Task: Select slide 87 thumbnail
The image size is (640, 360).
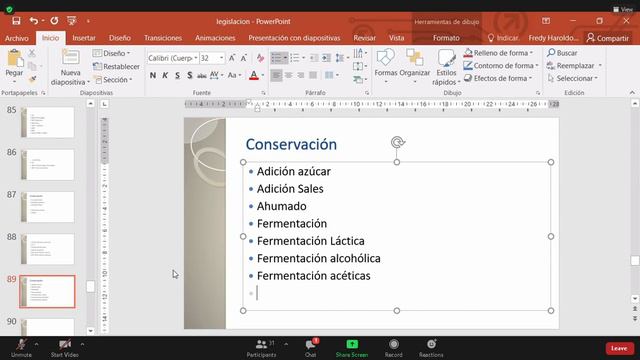Action: pyautogui.click(x=48, y=207)
